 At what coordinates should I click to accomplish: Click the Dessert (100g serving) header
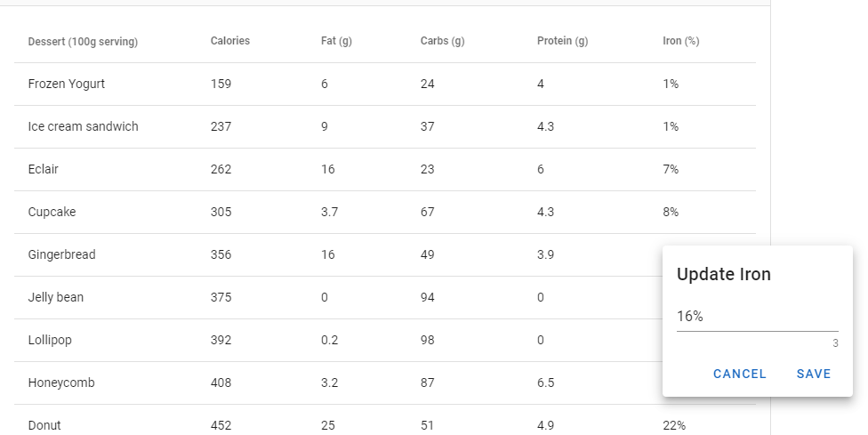coord(83,41)
